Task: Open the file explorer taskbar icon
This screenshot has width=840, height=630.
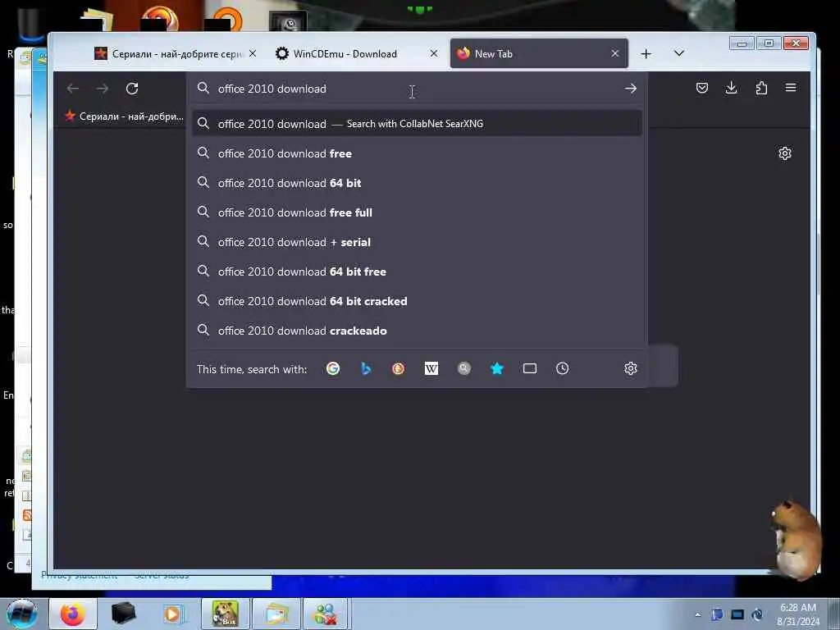Action: click(x=276, y=614)
